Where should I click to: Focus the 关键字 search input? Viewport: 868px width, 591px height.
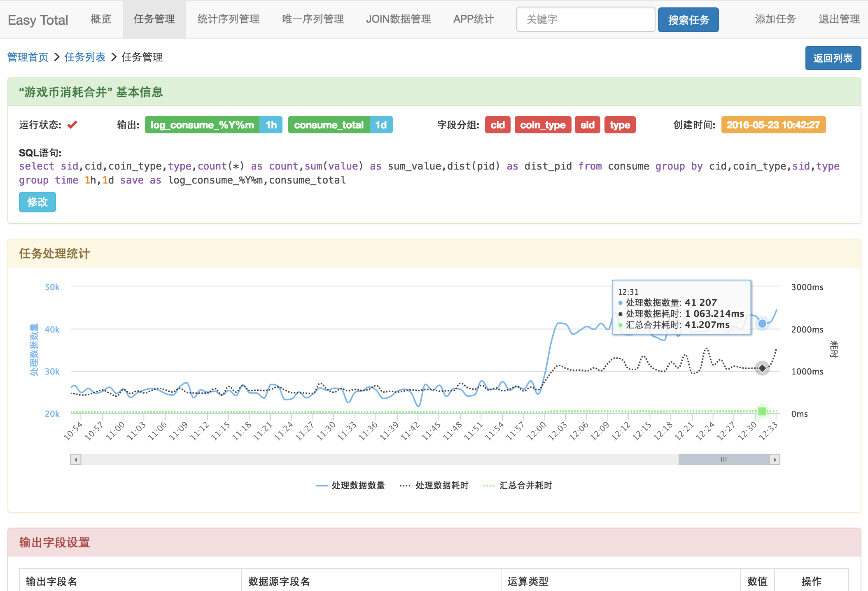tap(585, 19)
